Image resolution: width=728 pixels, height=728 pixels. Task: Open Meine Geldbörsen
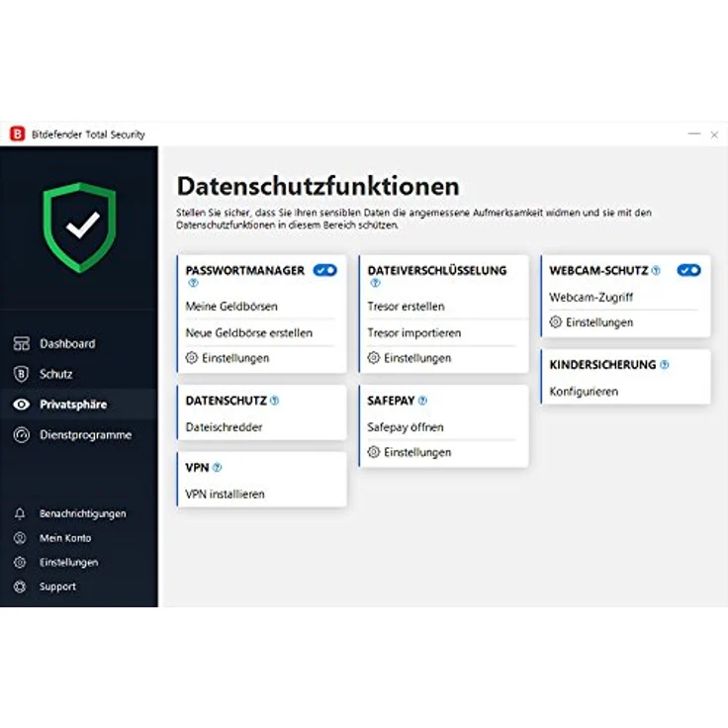(231, 307)
